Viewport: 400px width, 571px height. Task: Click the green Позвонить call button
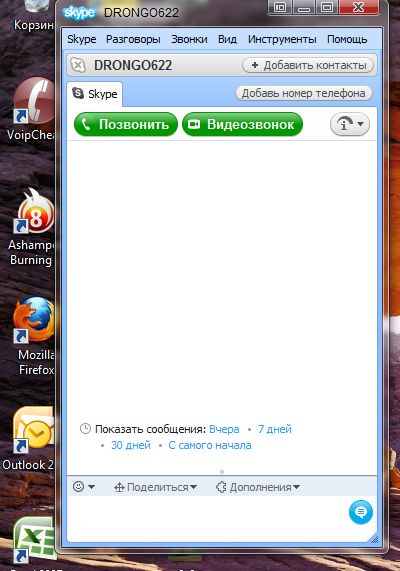[x=126, y=124]
